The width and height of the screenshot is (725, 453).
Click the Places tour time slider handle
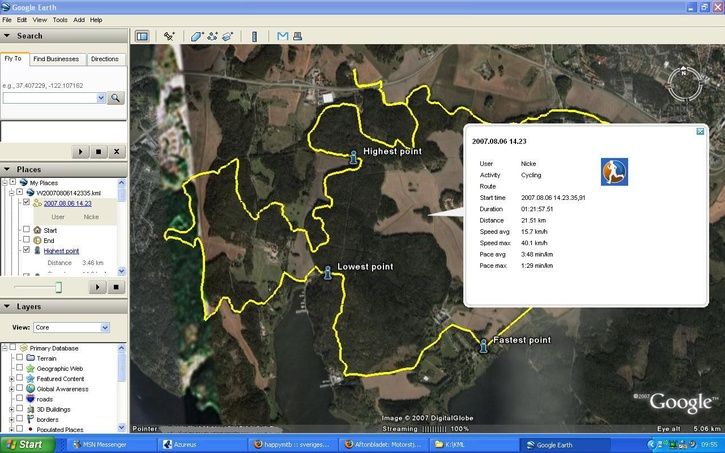(x=58, y=287)
